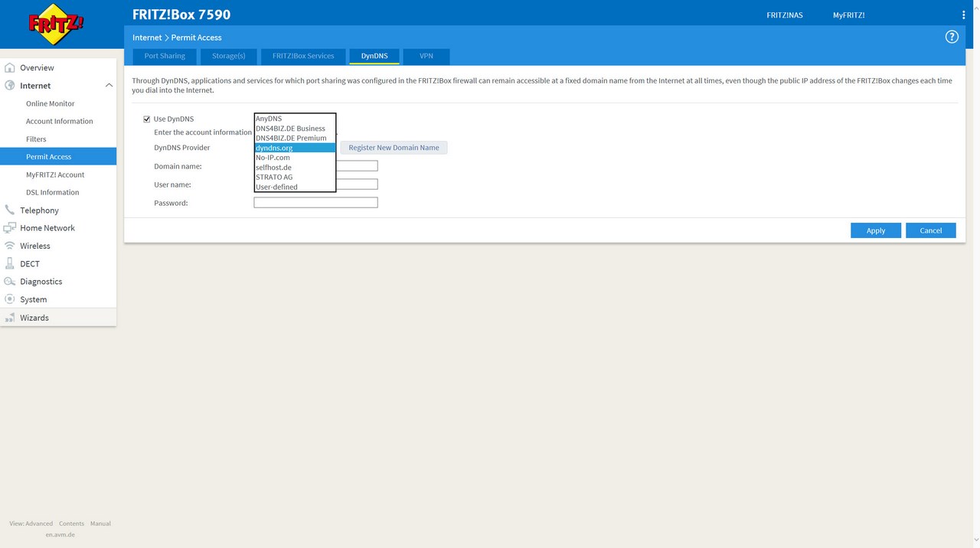The height and width of the screenshot is (548, 980).
Task: Pick STRATO AG provider option
Action: pyautogui.click(x=295, y=177)
